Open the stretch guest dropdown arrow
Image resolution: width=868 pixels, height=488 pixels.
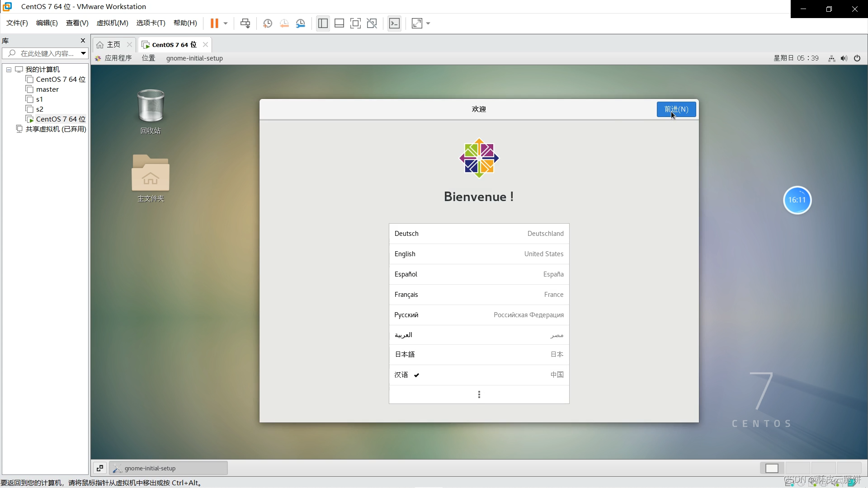pyautogui.click(x=428, y=23)
